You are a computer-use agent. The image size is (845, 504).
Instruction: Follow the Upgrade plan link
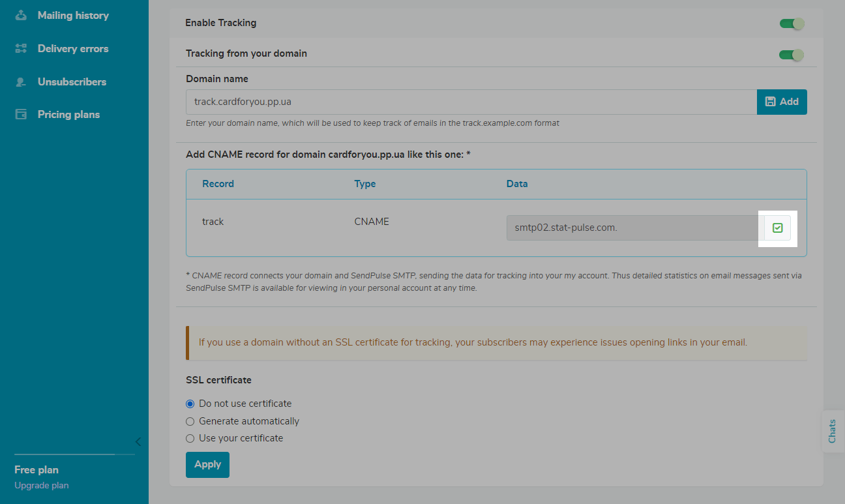[x=41, y=485]
